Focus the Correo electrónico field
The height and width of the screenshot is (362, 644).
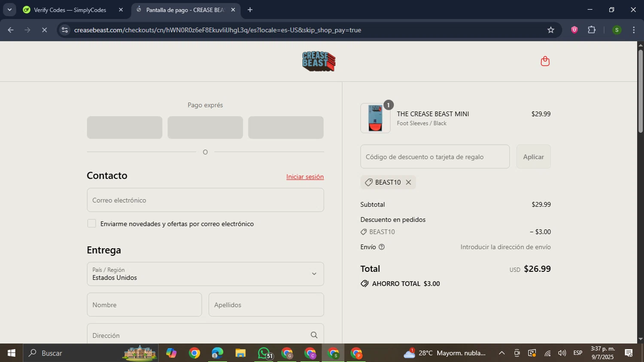tap(205, 200)
